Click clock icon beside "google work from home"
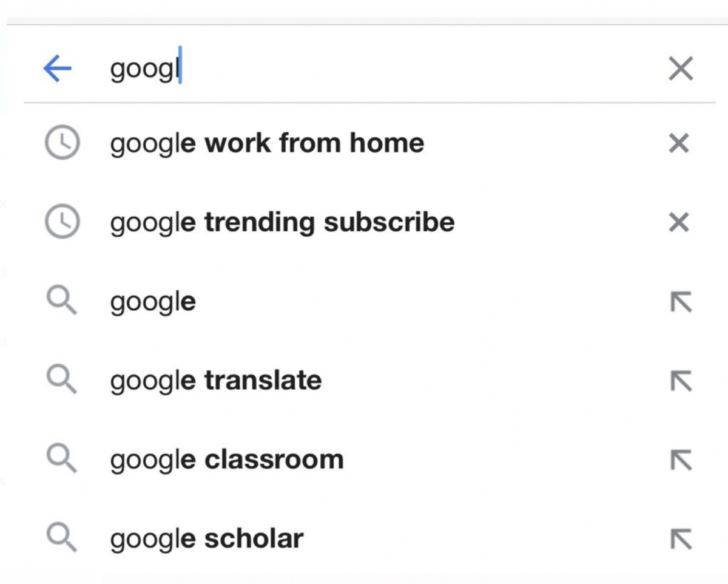 [x=62, y=143]
